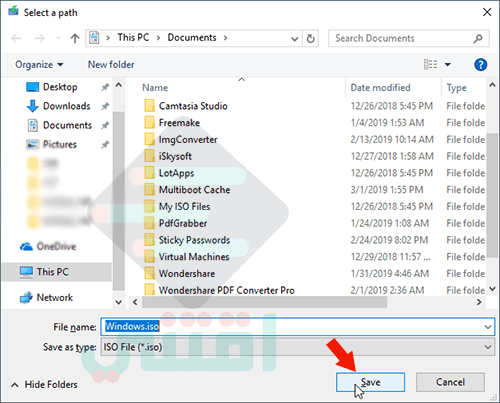Click the Cancel button
The height and width of the screenshot is (403, 500).
[x=450, y=382]
